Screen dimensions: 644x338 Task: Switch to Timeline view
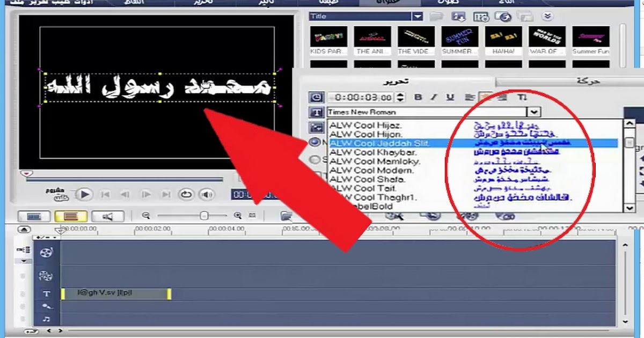(70, 216)
